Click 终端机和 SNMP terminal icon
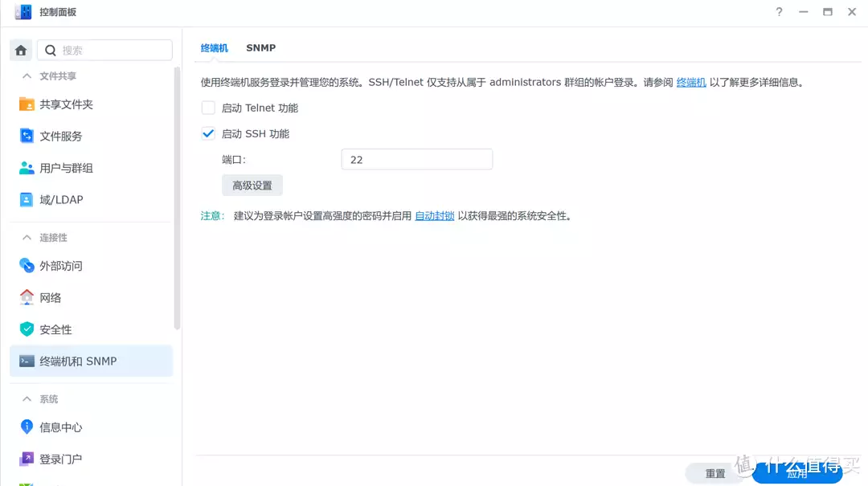Image resolution: width=868 pixels, height=486 pixels. [27, 361]
